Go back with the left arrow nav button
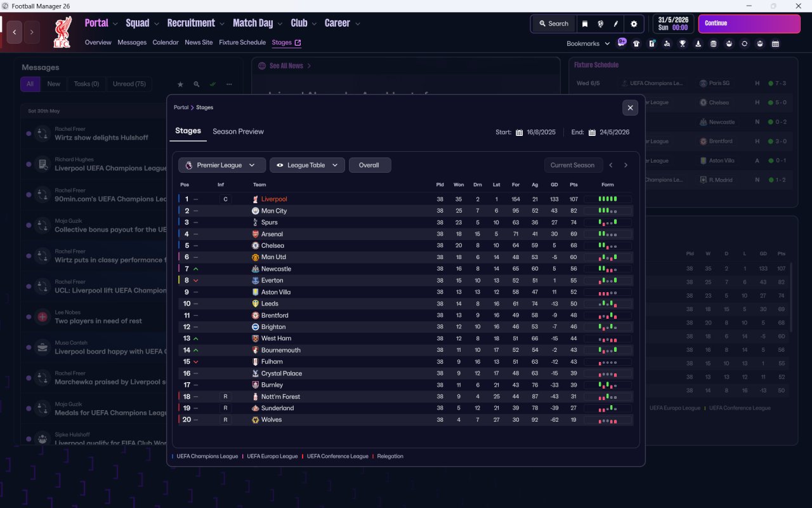Screen dimensions: 812x508 (x=15, y=32)
